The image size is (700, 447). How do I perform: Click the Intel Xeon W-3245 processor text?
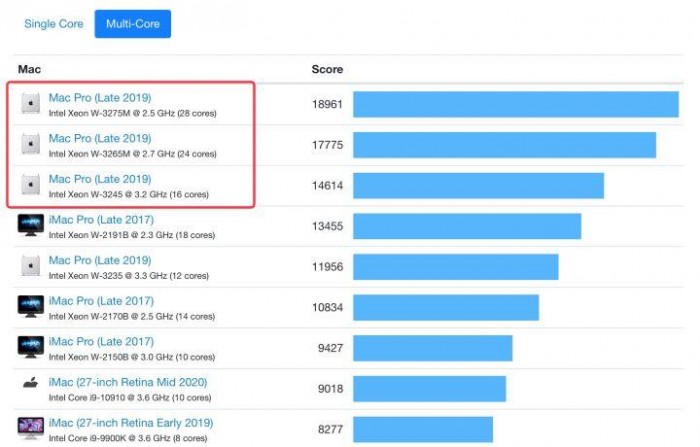[x=129, y=194]
